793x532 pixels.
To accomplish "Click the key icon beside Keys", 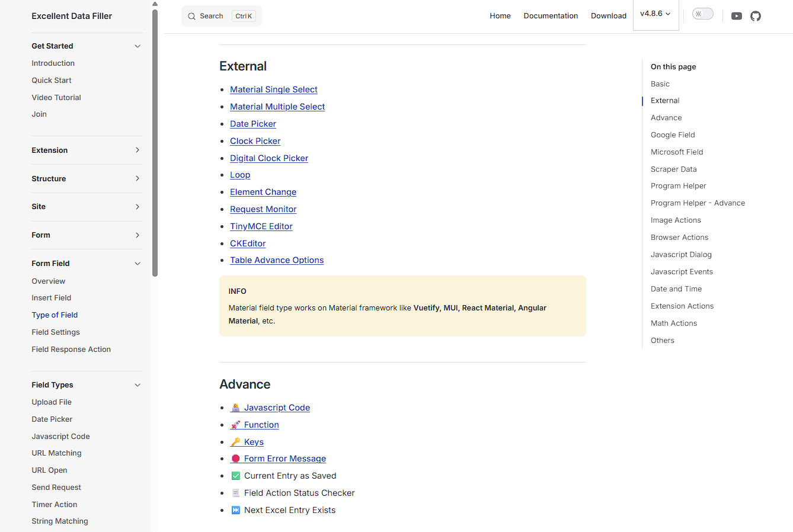I will point(235,442).
